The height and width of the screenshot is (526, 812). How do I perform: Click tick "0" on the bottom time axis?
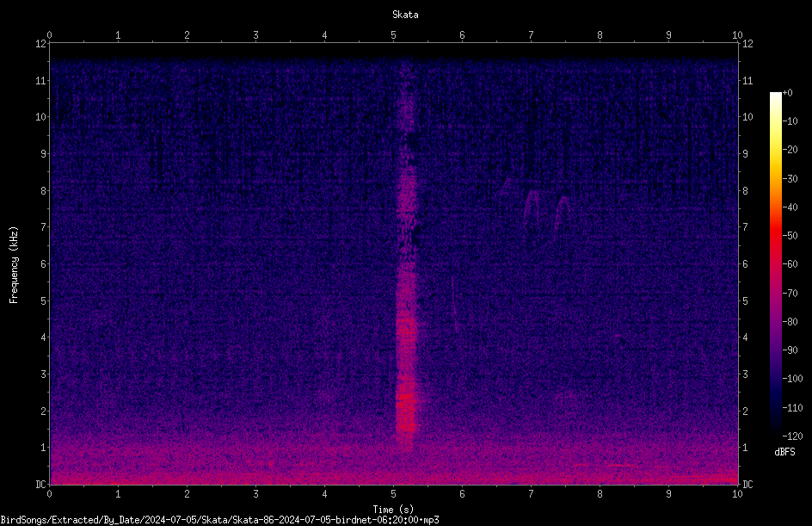pos(49,494)
